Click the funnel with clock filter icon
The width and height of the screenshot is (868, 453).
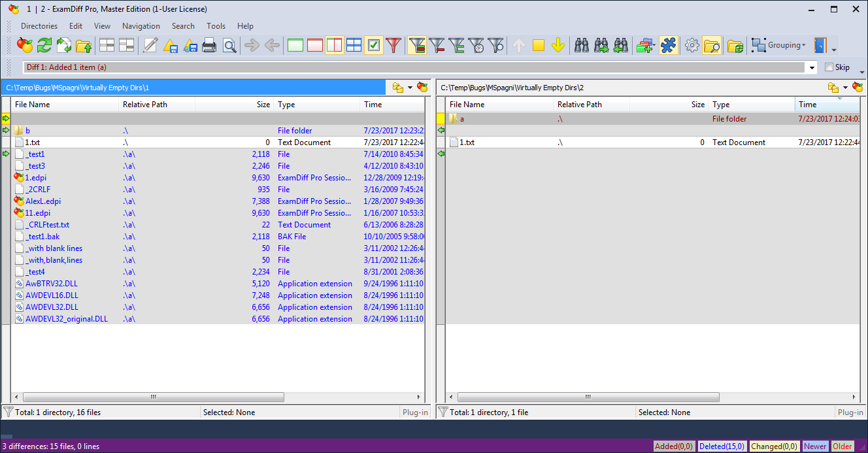[x=476, y=45]
